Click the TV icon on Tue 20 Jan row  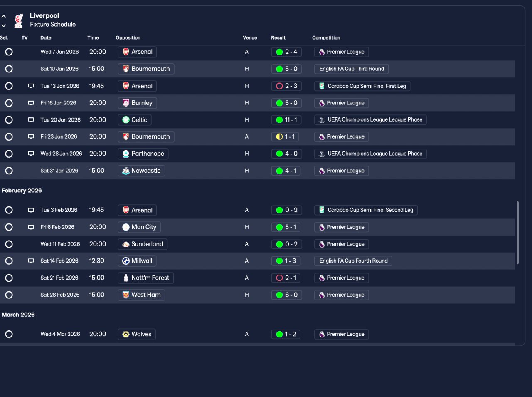31,120
